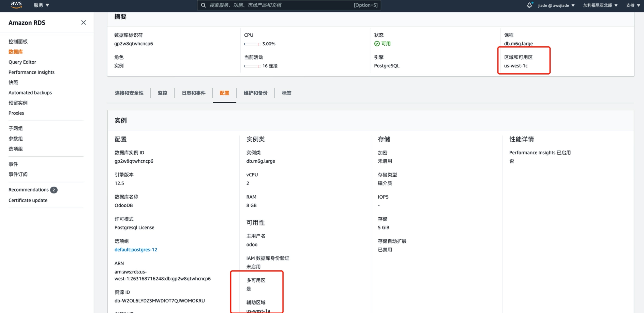Viewport: 644px width, 313px height.
Task: Open the notifications bell icon
Action: 529,5
